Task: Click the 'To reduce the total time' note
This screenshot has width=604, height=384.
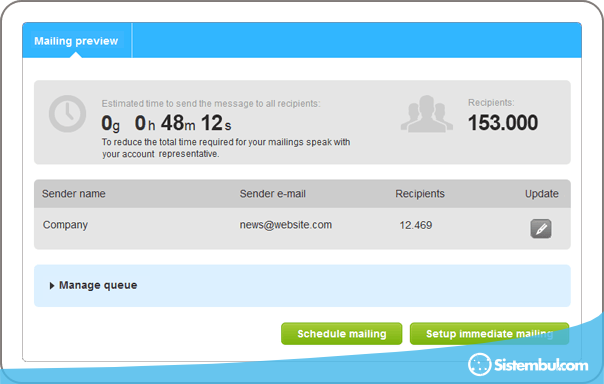Action: [x=226, y=148]
